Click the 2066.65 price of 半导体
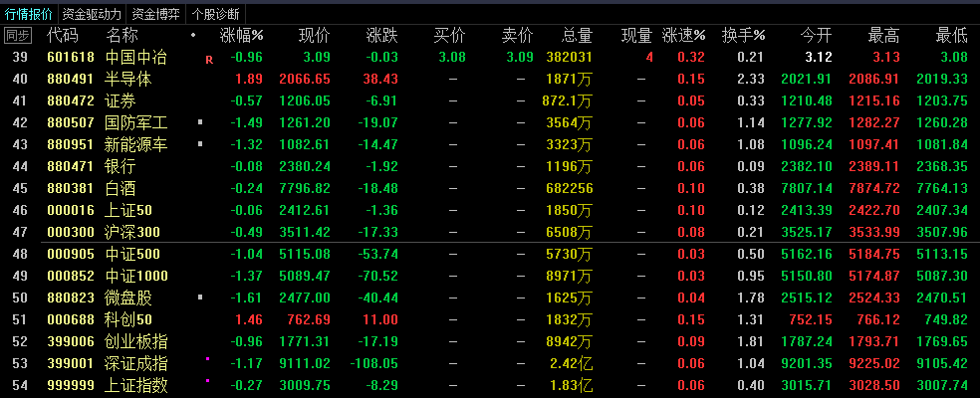Viewport: 980px width, 398px height. [x=305, y=80]
